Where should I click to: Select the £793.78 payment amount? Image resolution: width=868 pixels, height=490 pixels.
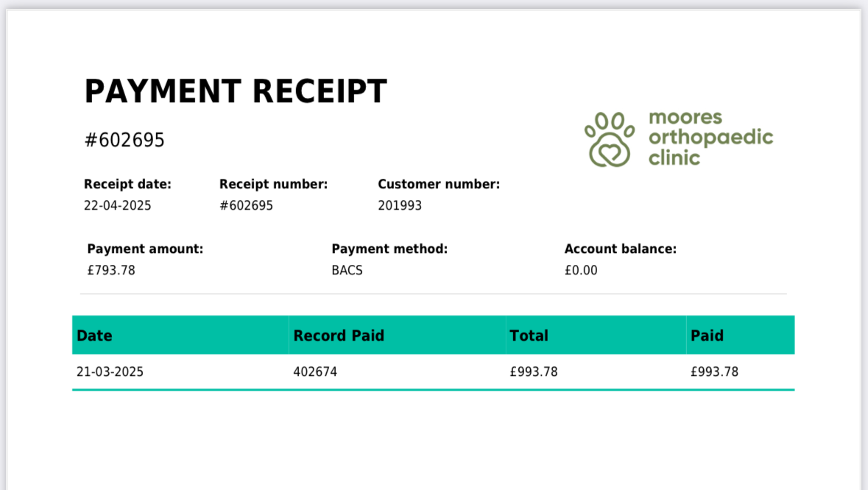(x=111, y=270)
